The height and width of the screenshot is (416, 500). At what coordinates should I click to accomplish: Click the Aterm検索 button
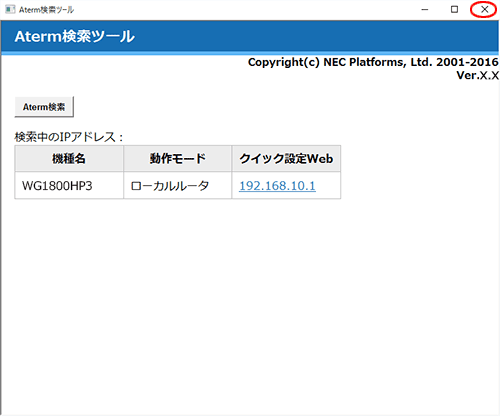(44, 107)
